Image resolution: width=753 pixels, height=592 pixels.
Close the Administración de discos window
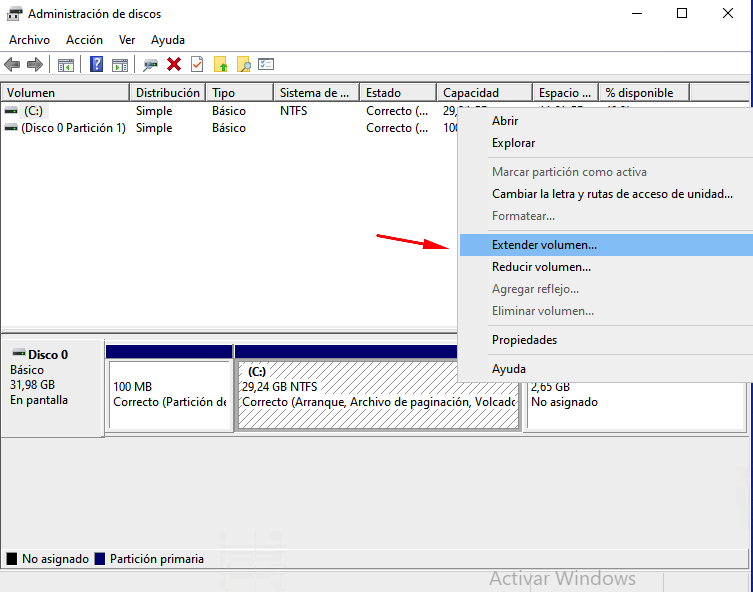[728, 13]
